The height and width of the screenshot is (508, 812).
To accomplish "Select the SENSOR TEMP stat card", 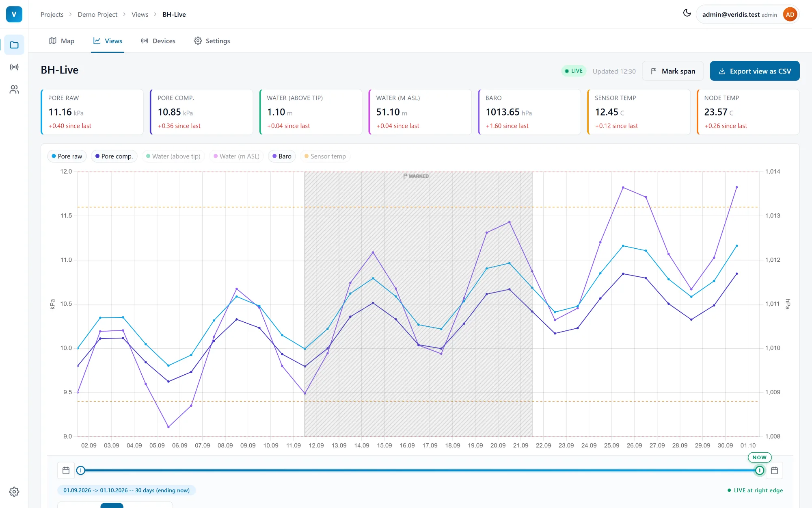I will point(639,112).
